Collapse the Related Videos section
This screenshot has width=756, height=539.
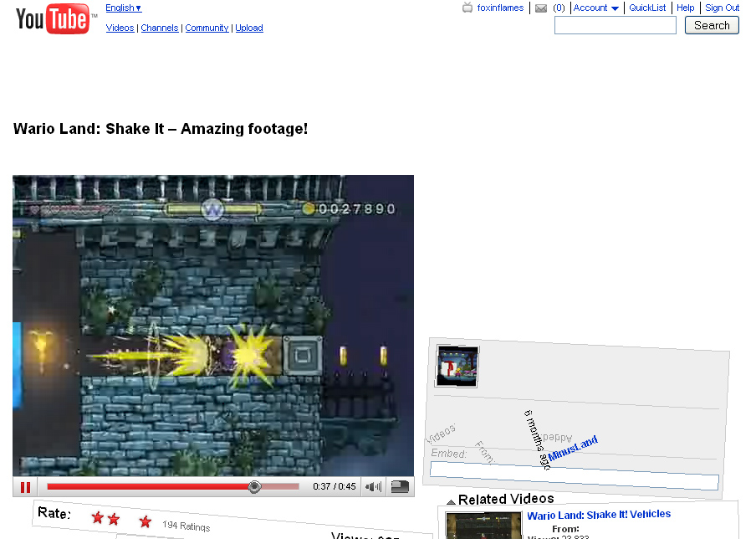pyautogui.click(x=451, y=502)
